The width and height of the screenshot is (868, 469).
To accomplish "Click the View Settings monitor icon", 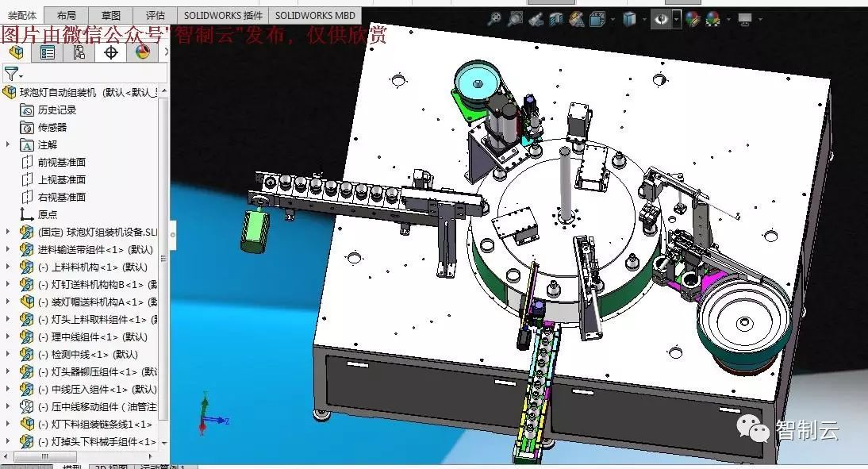I will tap(745, 19).
